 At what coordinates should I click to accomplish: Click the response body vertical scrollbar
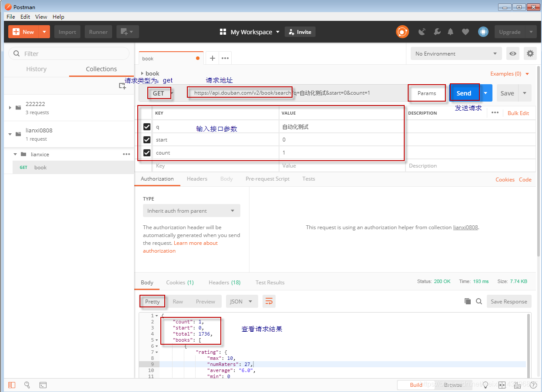click(529, 345)
